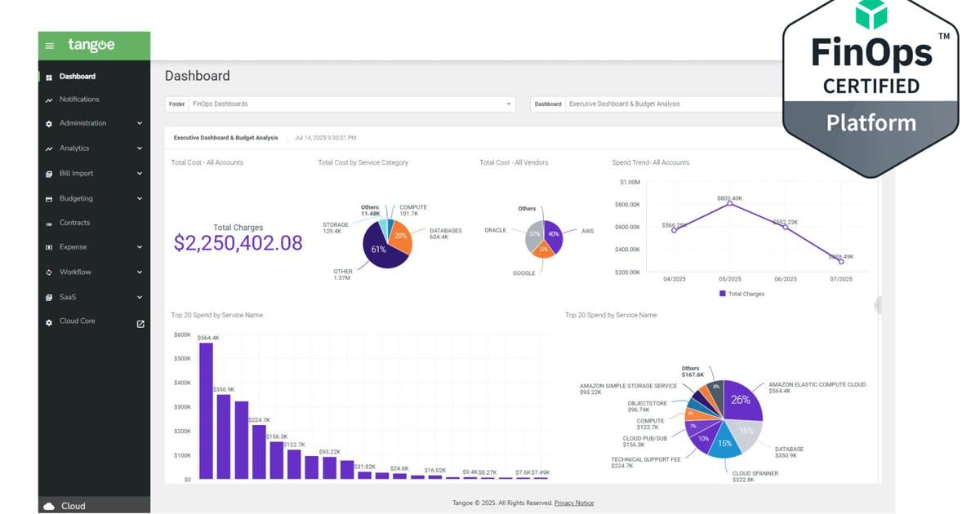The width and height of the screenshot is (980, 514).
Task: Click the Contracts icon in the sidebar
Action: [49, 223]
